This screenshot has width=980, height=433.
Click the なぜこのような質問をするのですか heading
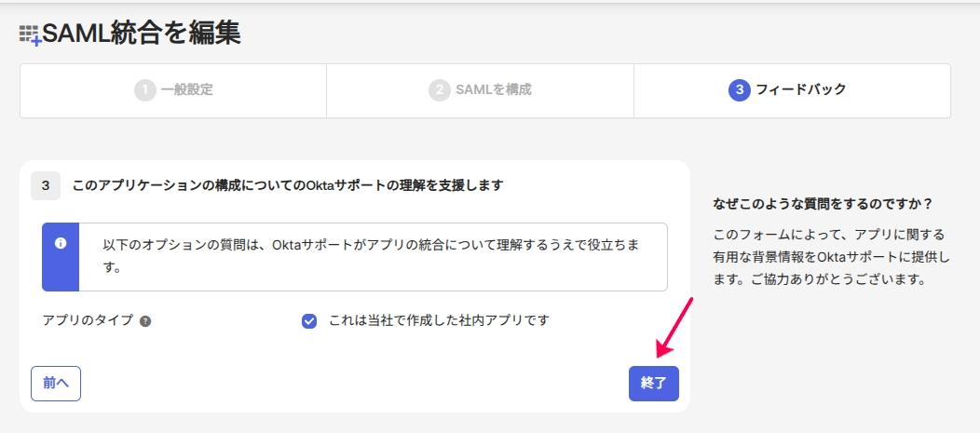823,204
